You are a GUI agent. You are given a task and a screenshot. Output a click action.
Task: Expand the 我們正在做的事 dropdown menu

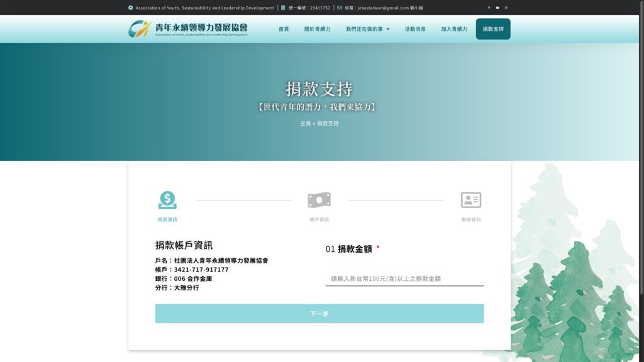(367, 29)
